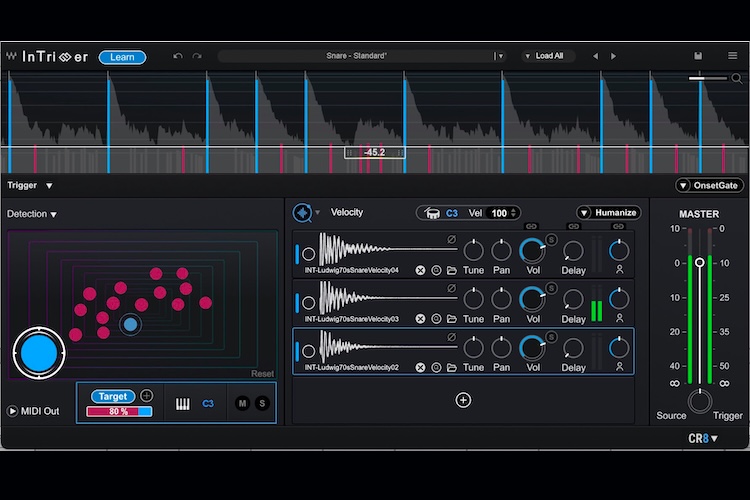Solo the SnareVelocity02 sample

[551, 337]
